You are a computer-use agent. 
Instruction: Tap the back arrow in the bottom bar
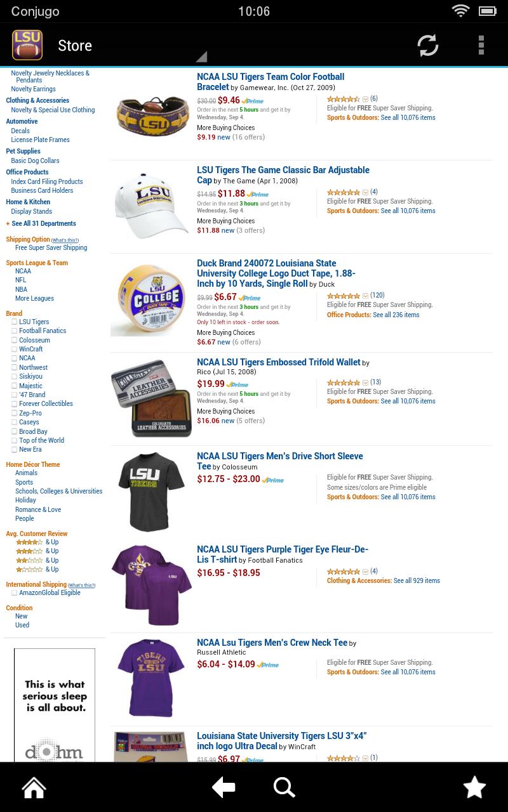[x=224, y=787]
